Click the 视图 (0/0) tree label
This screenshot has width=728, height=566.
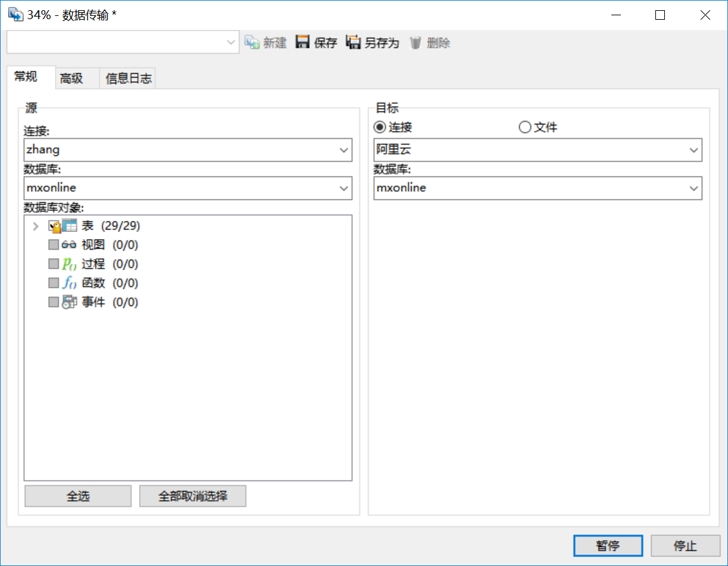click(x=110, y=245)
